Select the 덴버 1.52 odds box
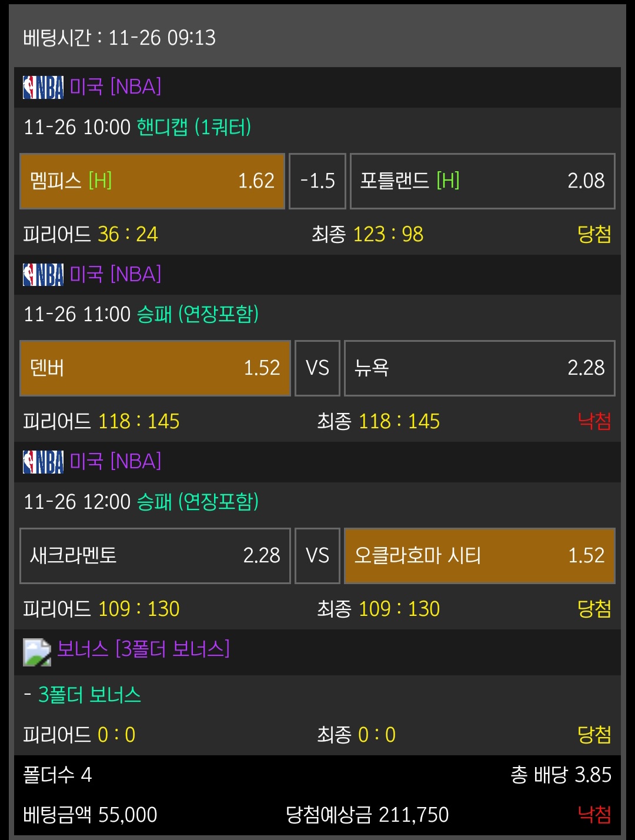Image resolution: width=635 pixels, height=840 pixels. [x=155, y=368]
